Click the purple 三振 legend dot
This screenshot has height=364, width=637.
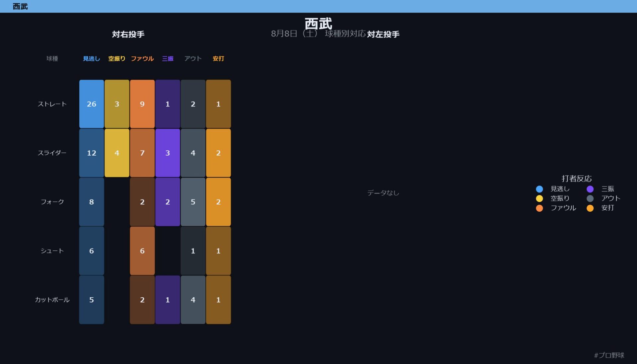point(590,189)
